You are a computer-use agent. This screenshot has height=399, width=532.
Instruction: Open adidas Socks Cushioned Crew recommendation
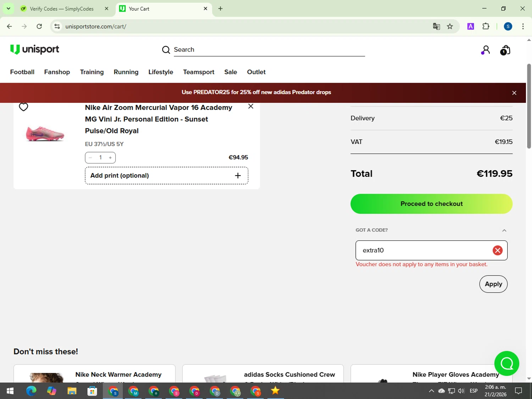[289, 375]
